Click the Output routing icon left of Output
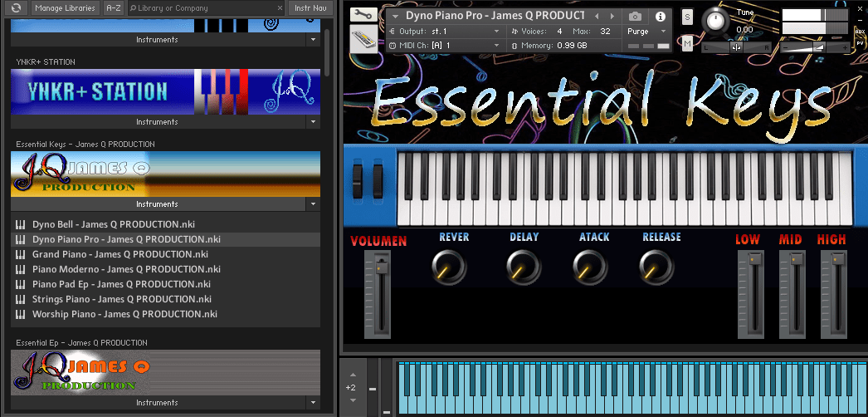This screenshot has width=868, height=417. click(393, 31)
